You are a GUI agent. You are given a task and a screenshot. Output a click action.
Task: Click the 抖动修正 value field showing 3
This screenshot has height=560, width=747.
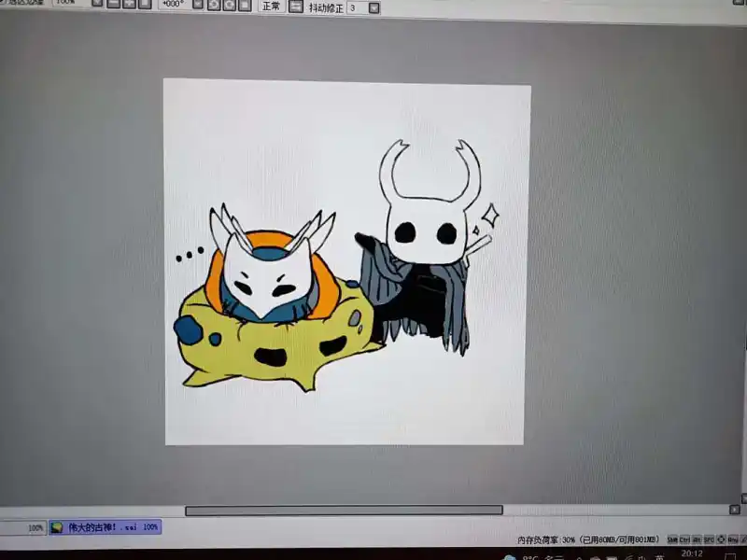tap(358, 7)
